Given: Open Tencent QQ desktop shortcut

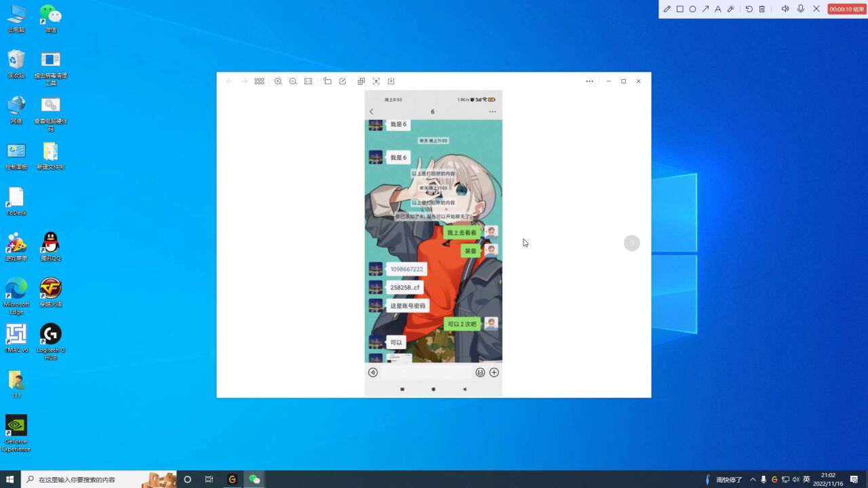Looking at the screenshot, I should [x=51, y=246].
